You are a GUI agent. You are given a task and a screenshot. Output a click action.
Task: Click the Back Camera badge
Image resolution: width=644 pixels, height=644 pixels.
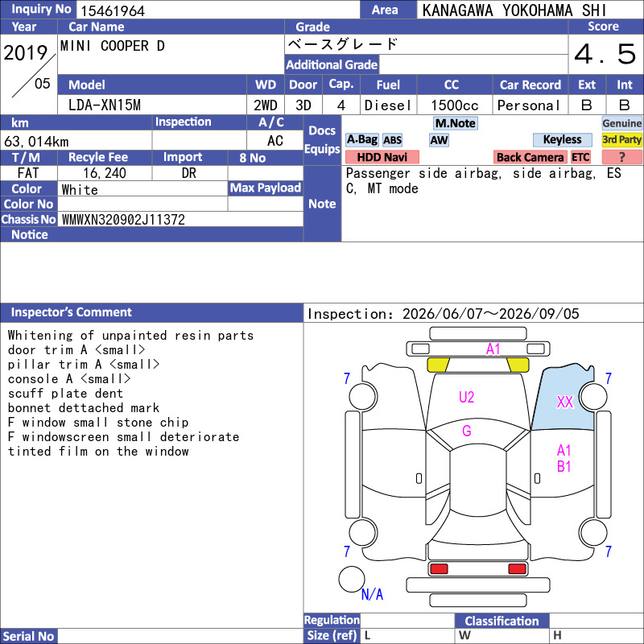tap(530, 157)
